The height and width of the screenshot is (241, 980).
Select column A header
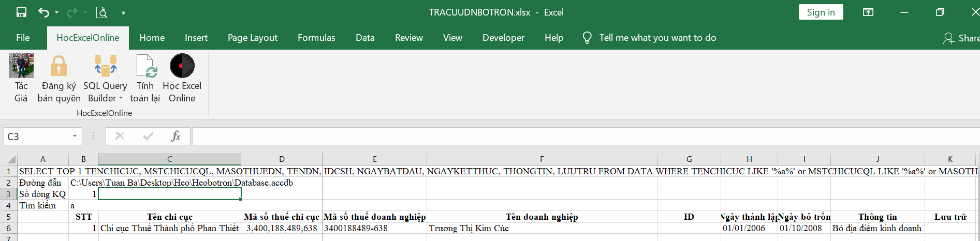click(43, 159)
